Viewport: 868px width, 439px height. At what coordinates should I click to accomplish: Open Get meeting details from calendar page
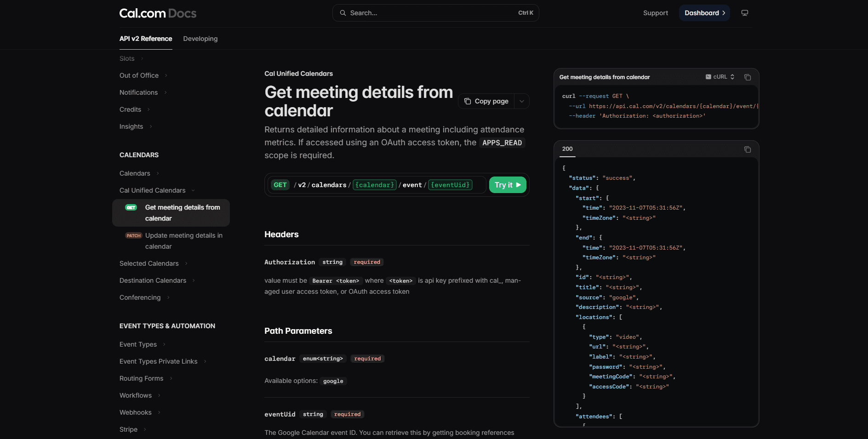pyautogui.click(x=171, y=213)
